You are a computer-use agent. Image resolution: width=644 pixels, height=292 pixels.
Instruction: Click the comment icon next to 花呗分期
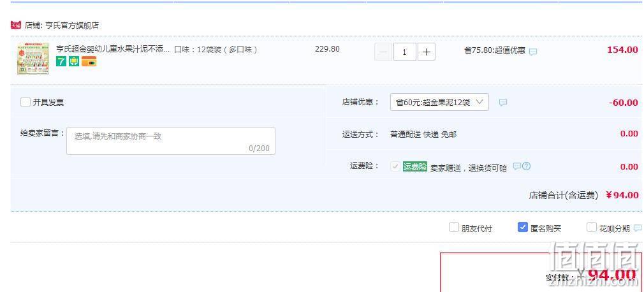(638, 228)
